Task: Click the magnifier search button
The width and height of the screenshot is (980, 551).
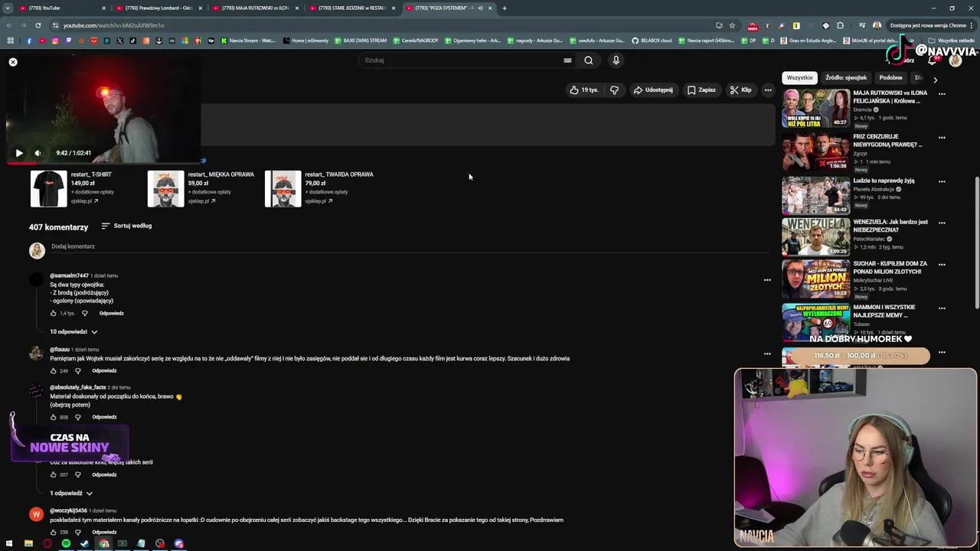Action: click(588, 60)
